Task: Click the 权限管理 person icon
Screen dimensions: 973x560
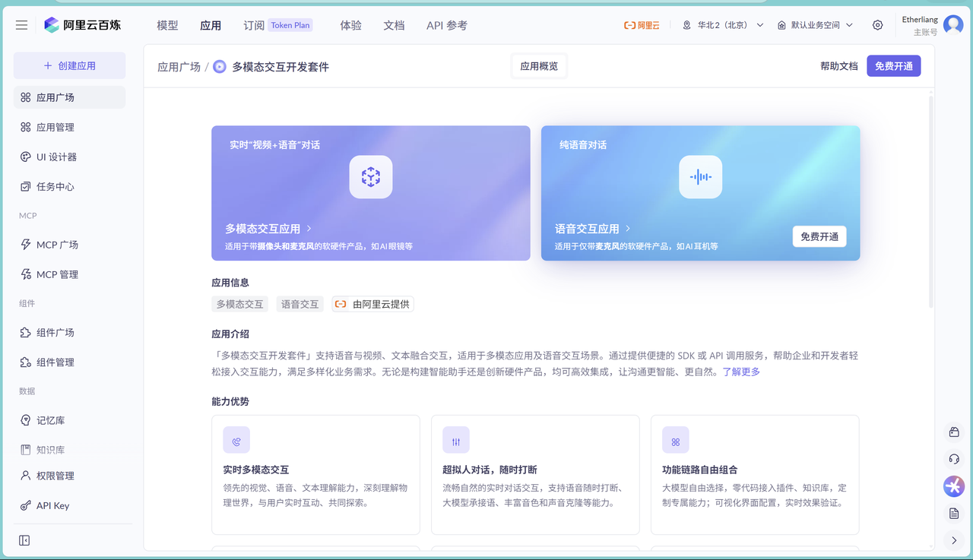Action: coord(26,476)
